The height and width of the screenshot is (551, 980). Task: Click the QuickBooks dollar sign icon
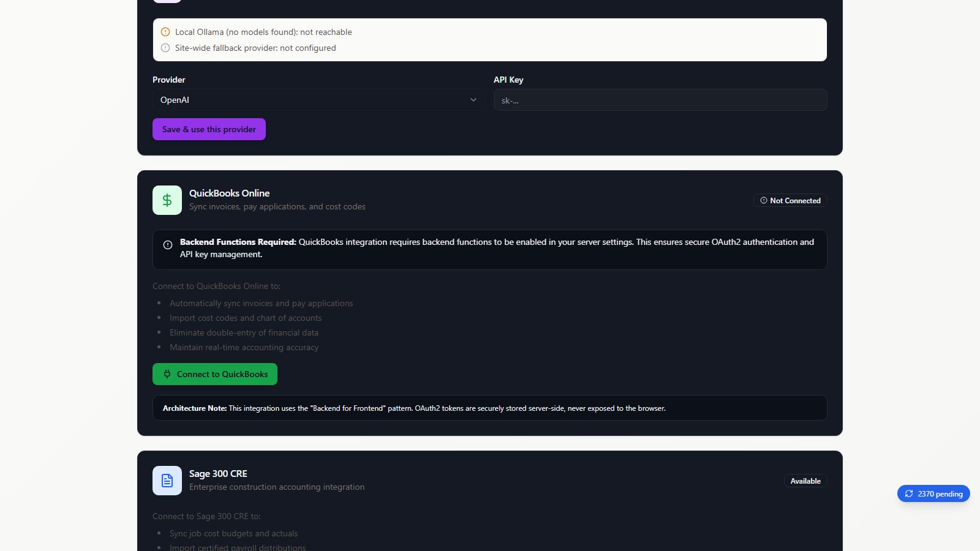[x=167, y=200]
